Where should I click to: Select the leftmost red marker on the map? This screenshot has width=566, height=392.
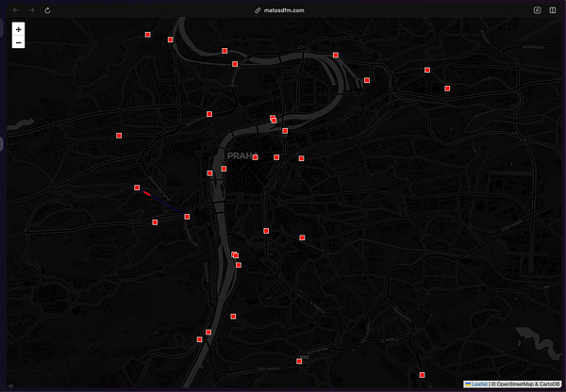point(119,136)
